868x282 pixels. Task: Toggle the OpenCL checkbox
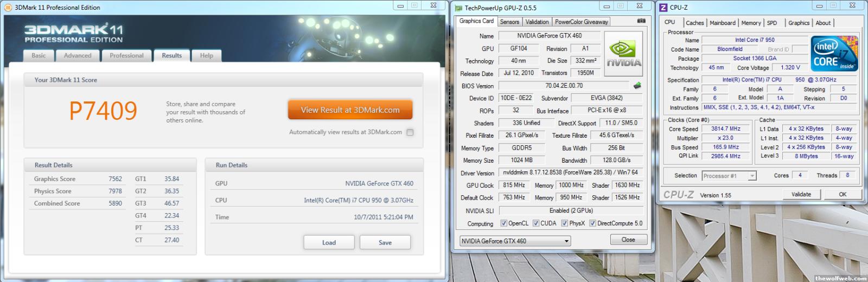tap(504, 223)
